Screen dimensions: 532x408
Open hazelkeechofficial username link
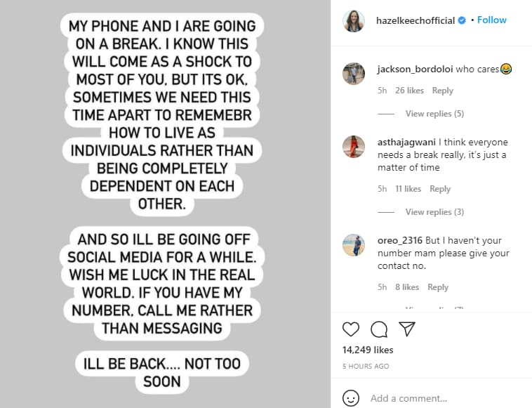pyautogui.click(x=415, y=20)
